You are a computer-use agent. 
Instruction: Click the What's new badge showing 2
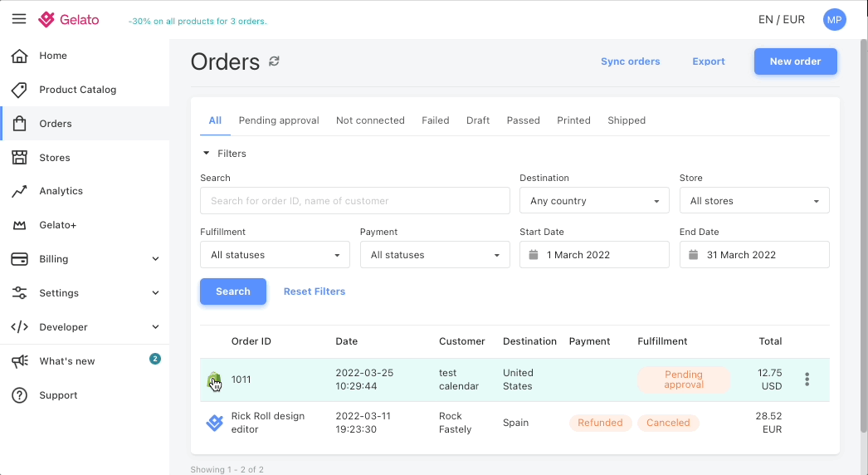click(155, 360)
